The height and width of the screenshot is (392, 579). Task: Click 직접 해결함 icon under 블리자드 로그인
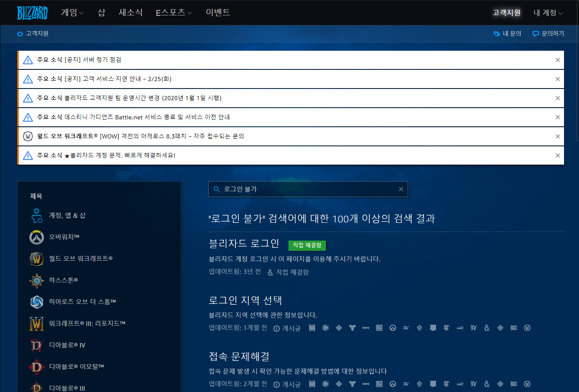pos(270,272)
